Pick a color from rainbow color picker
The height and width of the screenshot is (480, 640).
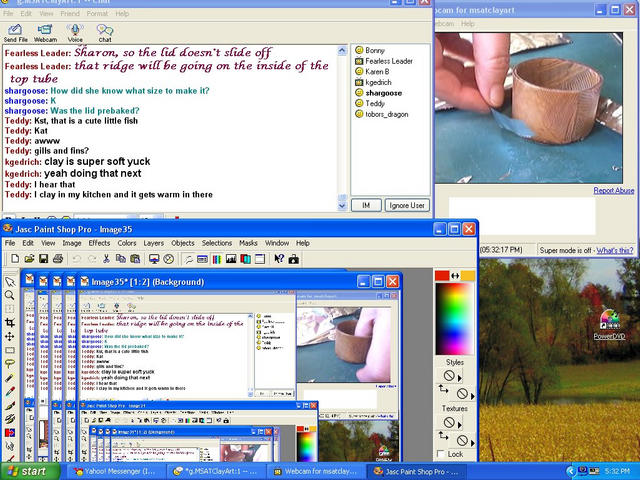pyautogui.click(x=455, y=318)
